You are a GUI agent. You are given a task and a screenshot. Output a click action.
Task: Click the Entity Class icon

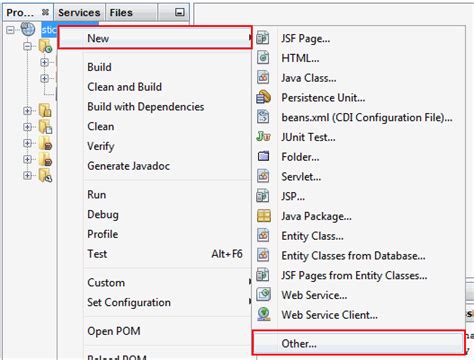[x=263, y=235]
